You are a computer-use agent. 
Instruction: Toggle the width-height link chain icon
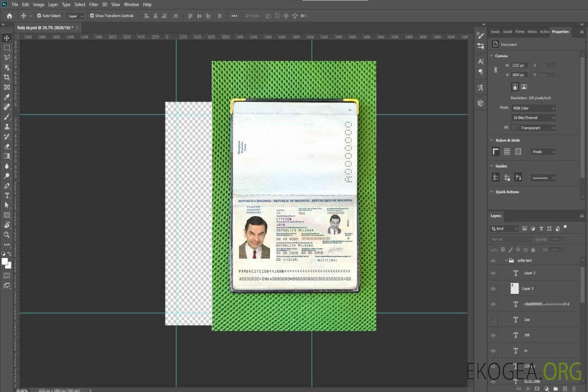pos(495,70)
